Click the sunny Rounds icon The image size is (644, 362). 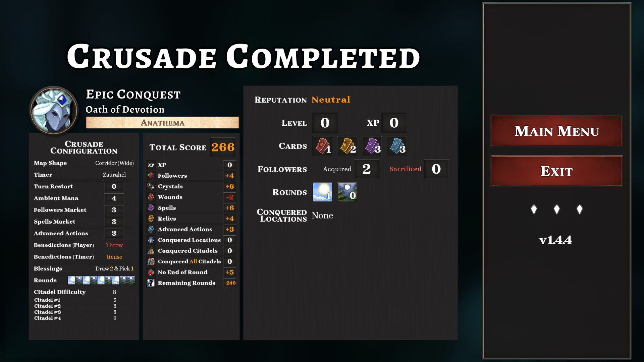pos(322,192)
